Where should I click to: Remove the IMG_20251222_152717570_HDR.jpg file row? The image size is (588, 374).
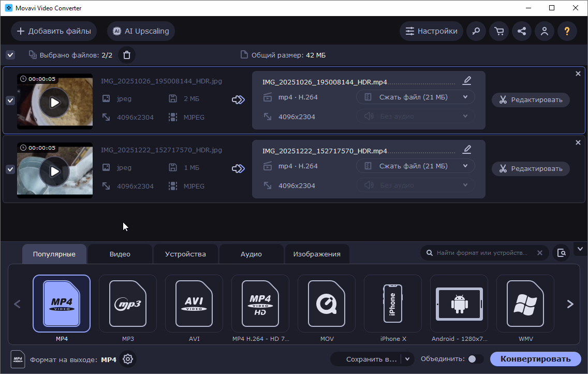[578, 142]
